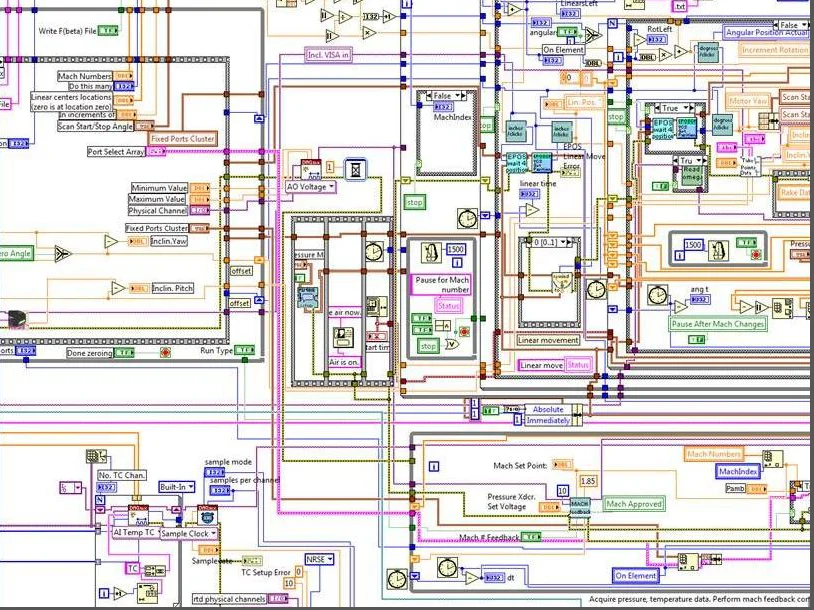This screenshot has height=610, width=814.
Task: Toggle the Mach # Feedback boolean terminal
Action: click(530, 538)
